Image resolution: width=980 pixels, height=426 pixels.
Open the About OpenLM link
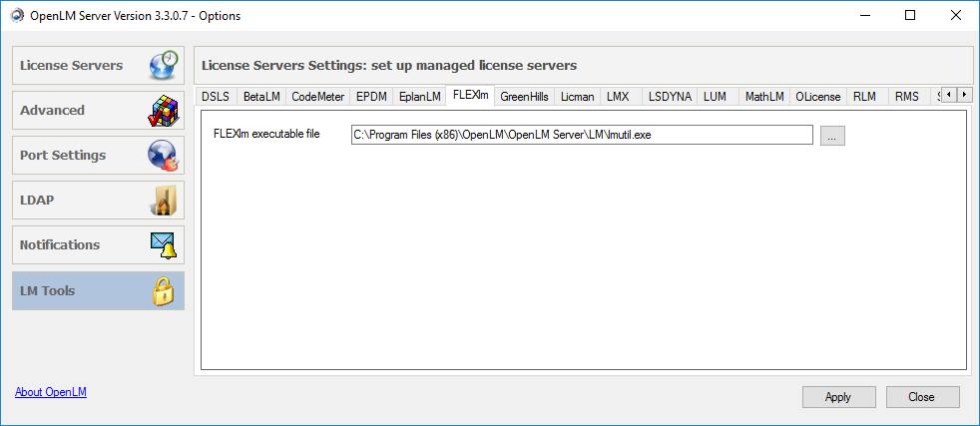[x=51, y=392]
